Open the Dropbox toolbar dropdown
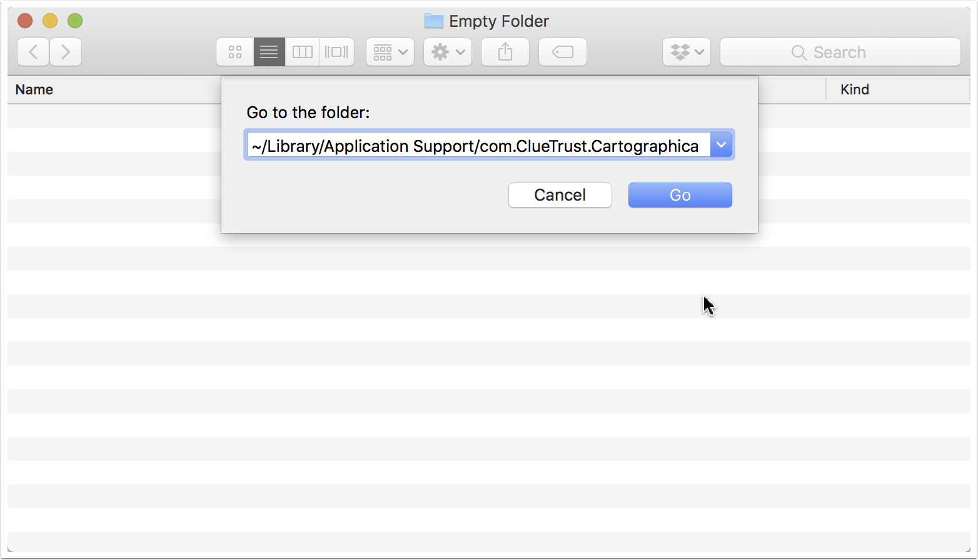Viewport: 978px width, 560px height. point(687,52)
